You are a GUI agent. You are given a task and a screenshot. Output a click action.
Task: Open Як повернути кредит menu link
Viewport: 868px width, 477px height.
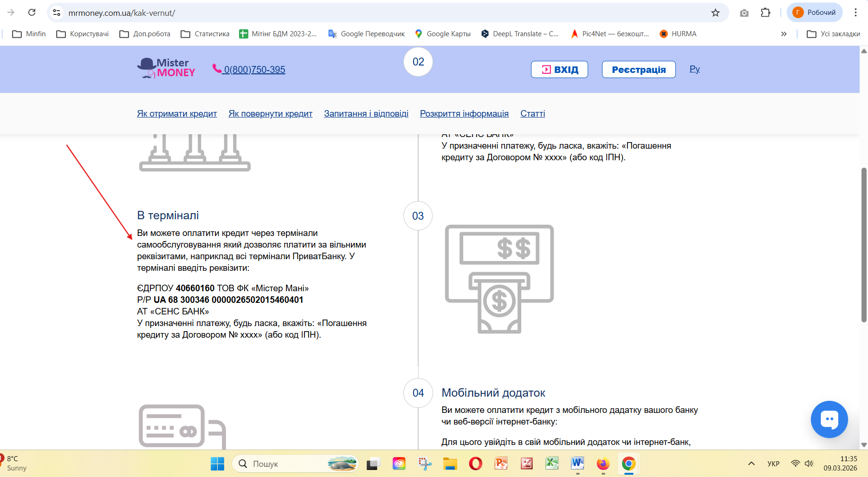click(x=271, y=114)
